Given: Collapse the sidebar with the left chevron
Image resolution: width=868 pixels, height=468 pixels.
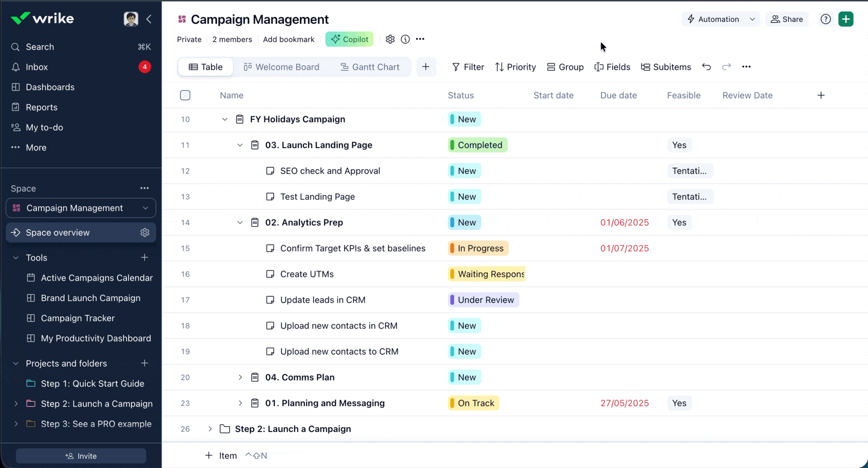Looking at the screenshot, I should tap(149, 19).
